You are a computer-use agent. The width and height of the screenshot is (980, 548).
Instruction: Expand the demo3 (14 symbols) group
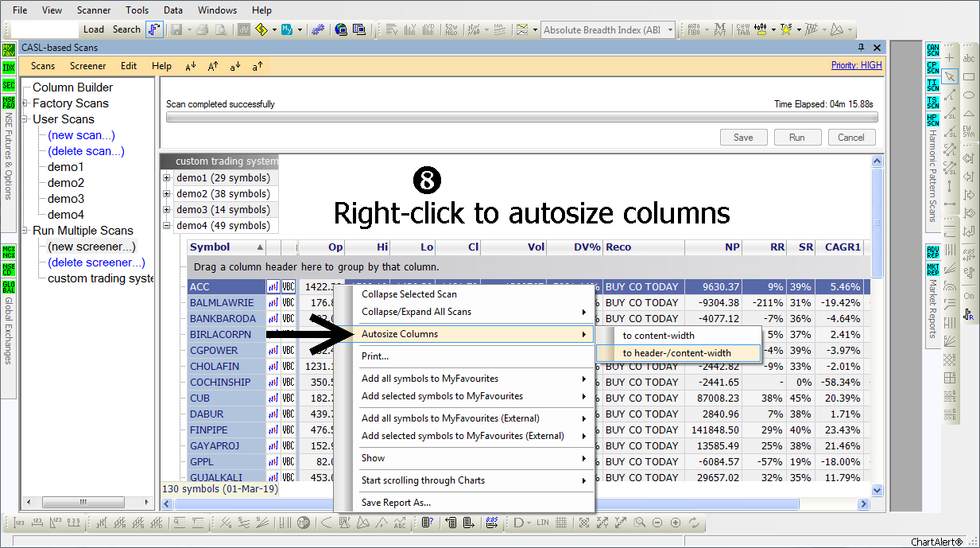[x=167, y=210]
